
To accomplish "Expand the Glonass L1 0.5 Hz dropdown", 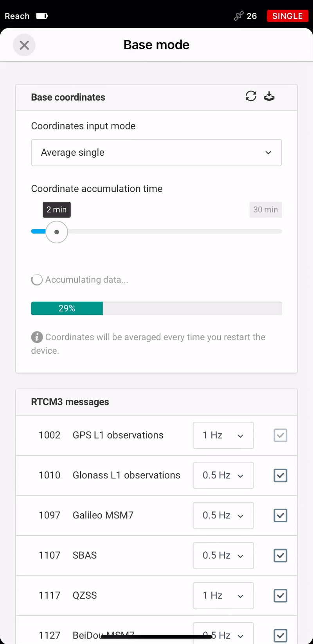I will [223, 475].
